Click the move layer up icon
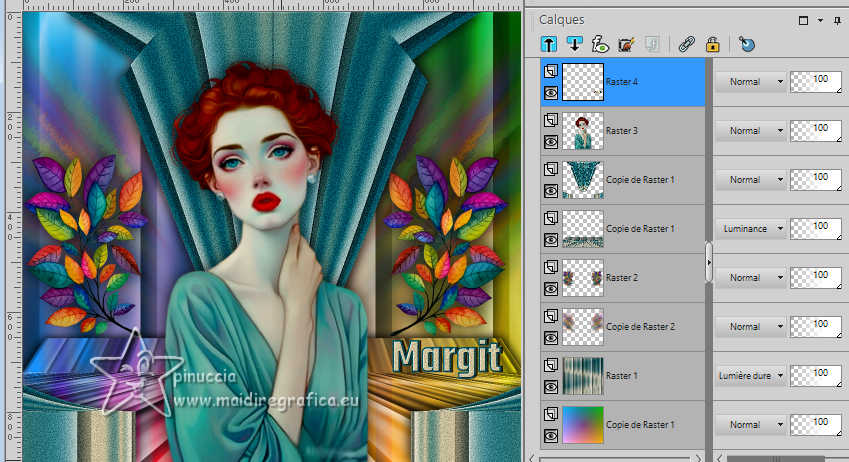Image resolution: width=849 pixels, height=462 pixels. pos(549,44)
